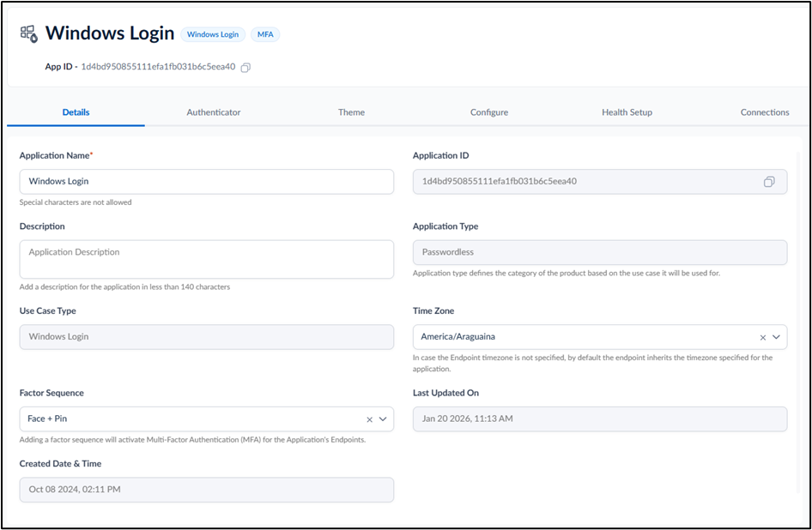Click the factor sequence MFA hint text
812x530 pixels.
[192, 440]
